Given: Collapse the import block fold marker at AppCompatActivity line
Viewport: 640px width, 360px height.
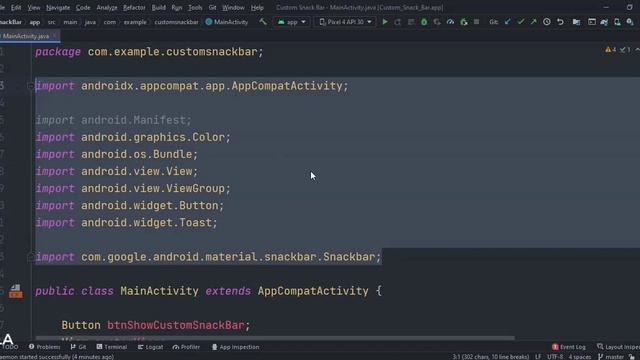Looking at the screenshot, I should 31,86.
